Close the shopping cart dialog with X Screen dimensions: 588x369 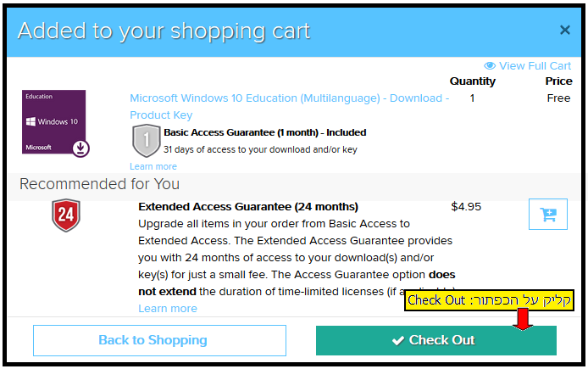(565, 30)
